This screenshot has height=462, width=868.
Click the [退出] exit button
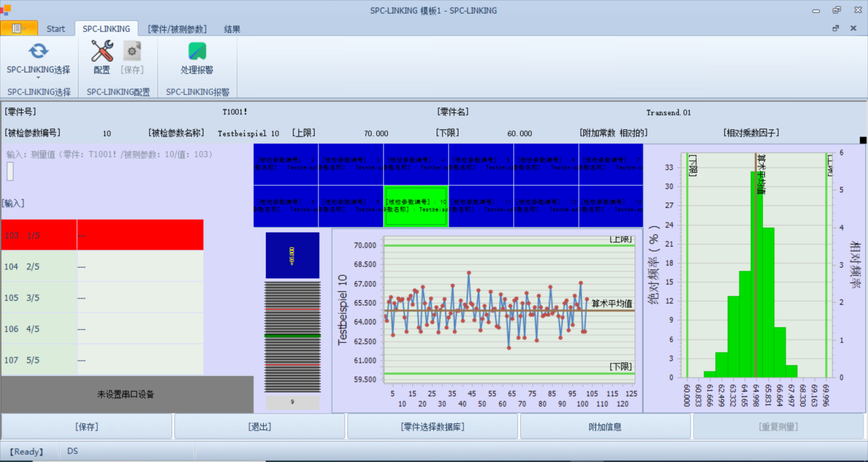[x=259, y=427]
